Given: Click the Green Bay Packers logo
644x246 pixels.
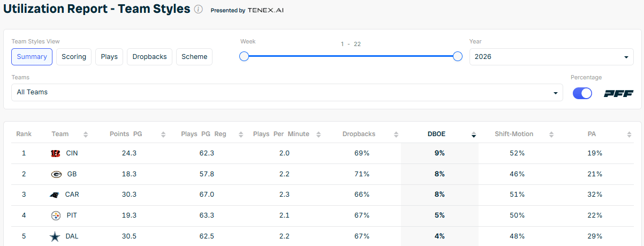Looking at the screenshot, I should pos(56,174).
